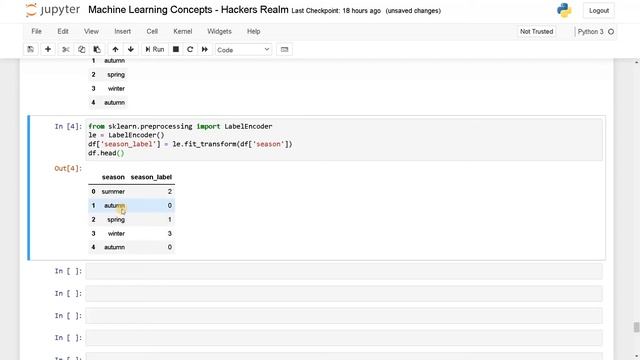Screen dimensions: 640x360
Task: Open the Cell menu
Action: (x=152, y=31)
